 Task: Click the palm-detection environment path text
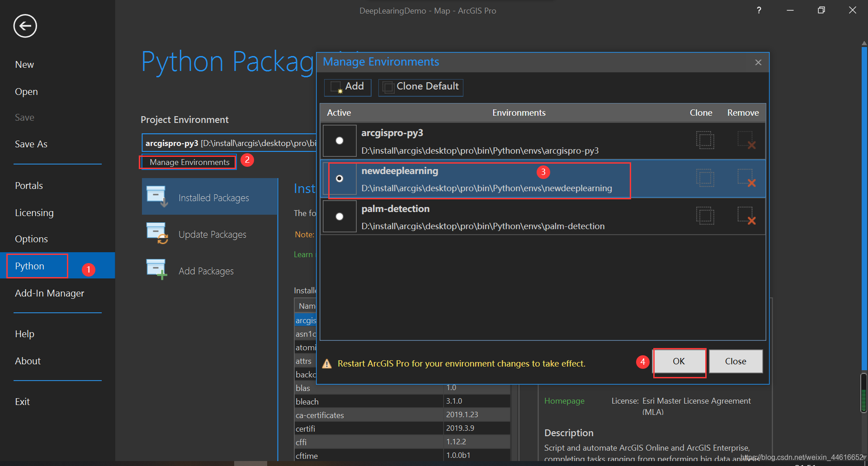[483, 226]
